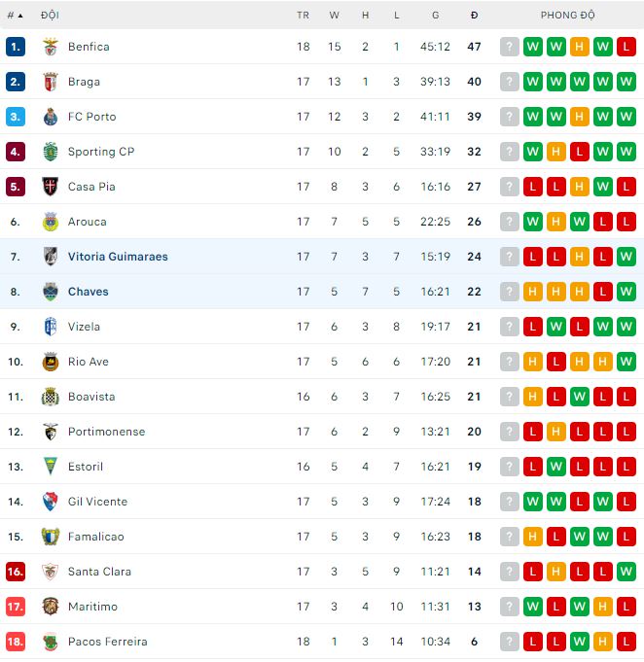644x662 pixels.
Task: Click the Vizela club crest icon
Action: 51,327
